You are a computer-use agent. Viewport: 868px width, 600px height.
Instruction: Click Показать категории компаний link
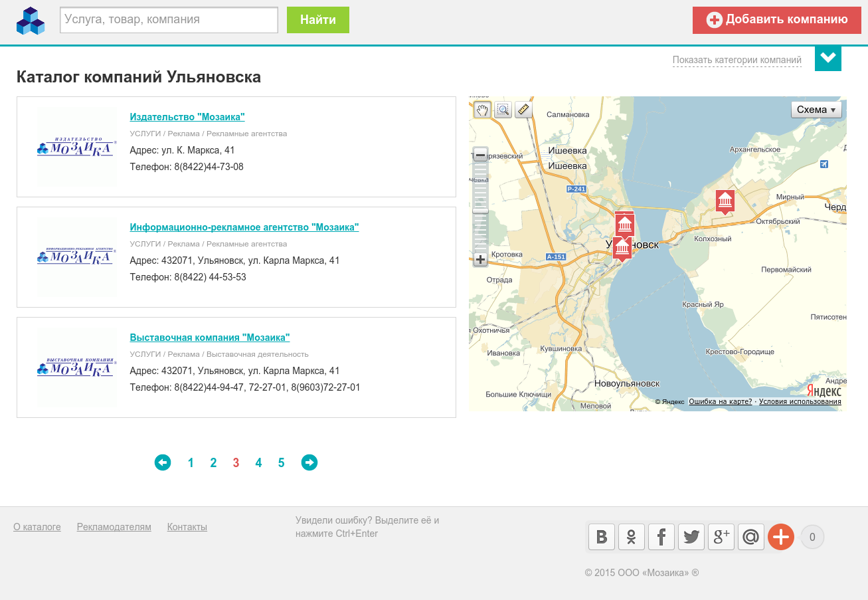point(737,60)
